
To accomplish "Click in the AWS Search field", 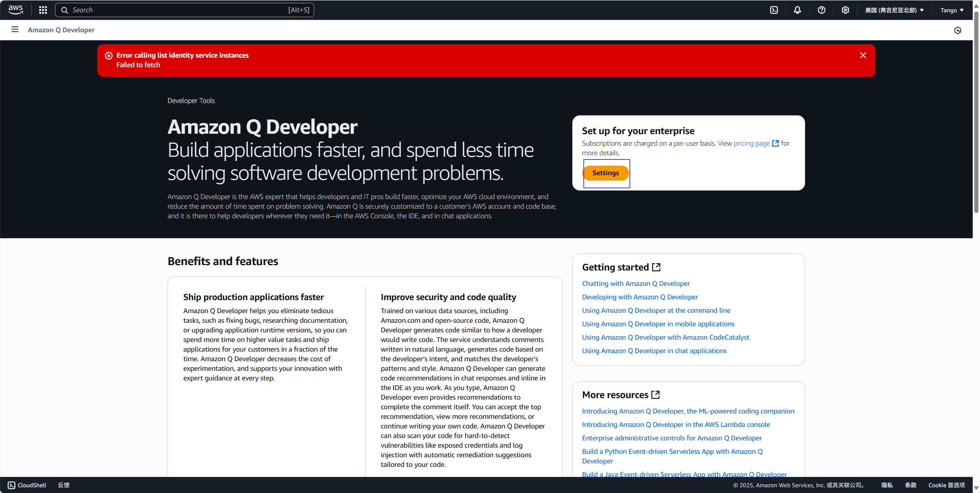I will (x=184, y=10).
